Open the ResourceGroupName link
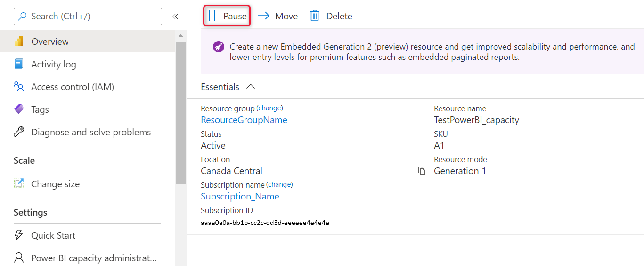Image resolution: width=644 pixels, height=266 pixels. (x=244, y=120)
